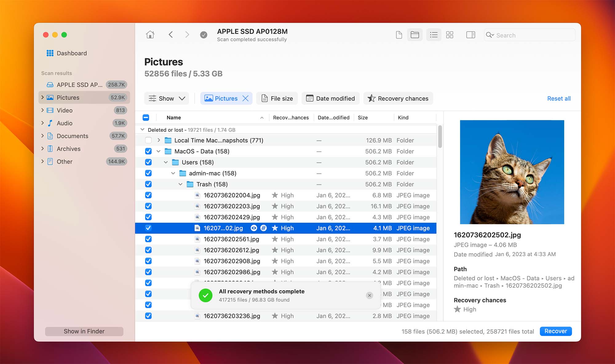Click Reset all link

(x=559, y=99)
